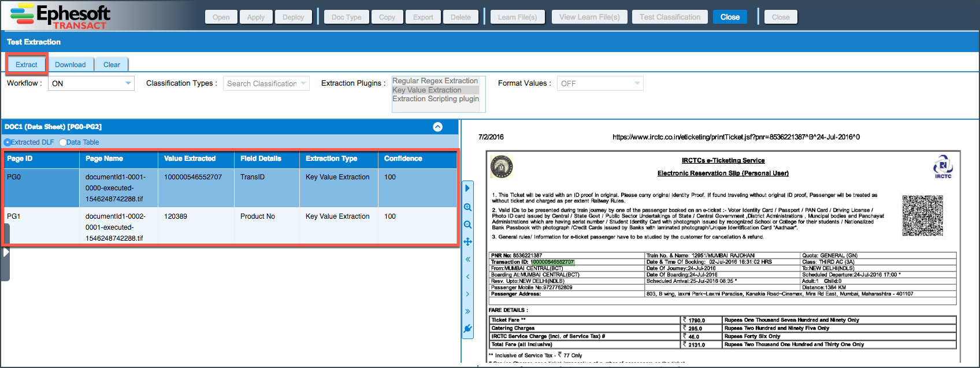Open the Format Values dropdown
The width and height of the screenshot is (980, 368).
(600, 83)
